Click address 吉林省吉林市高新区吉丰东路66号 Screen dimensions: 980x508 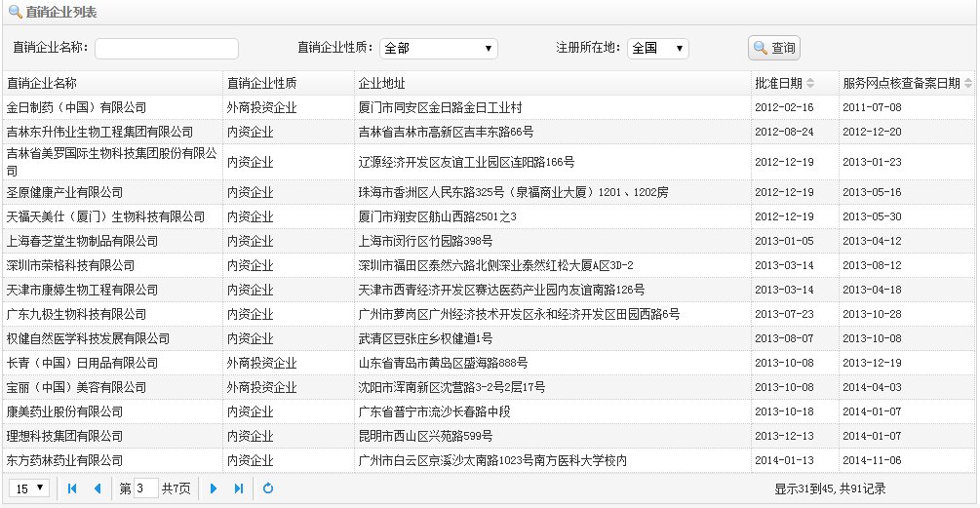[x=446, y=132]
